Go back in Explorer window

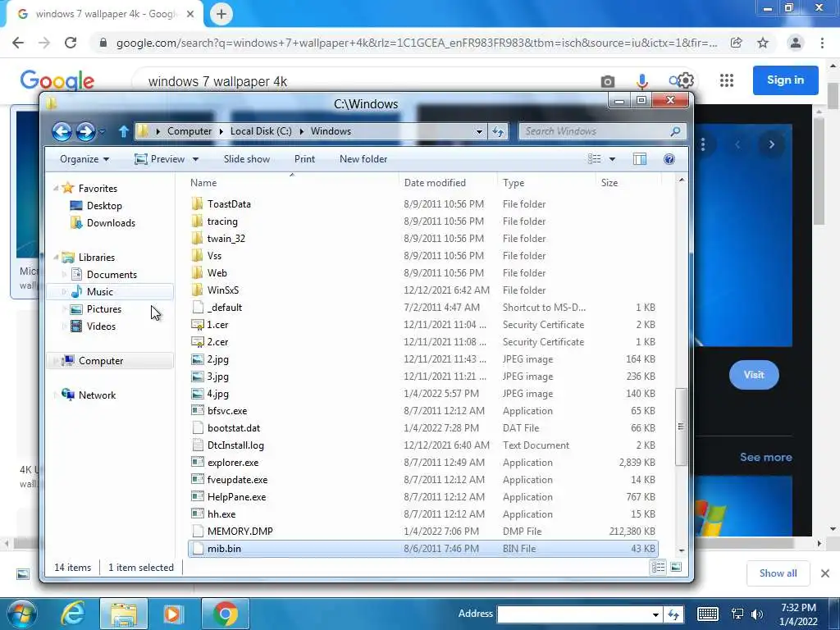coord(62,131)
